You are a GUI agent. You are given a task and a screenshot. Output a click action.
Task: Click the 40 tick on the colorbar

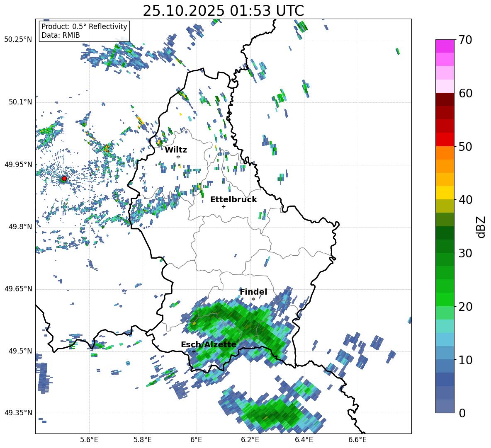tap(465, 200)
